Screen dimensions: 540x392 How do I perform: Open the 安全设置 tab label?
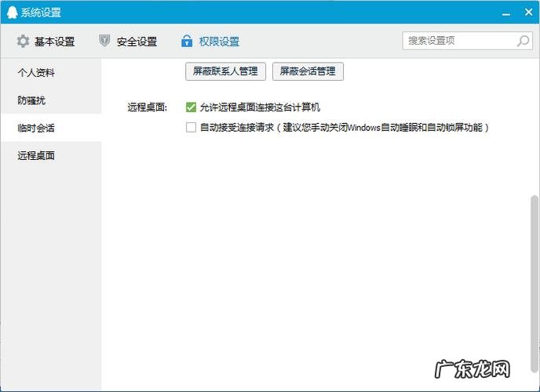click(x=137, y=42)
